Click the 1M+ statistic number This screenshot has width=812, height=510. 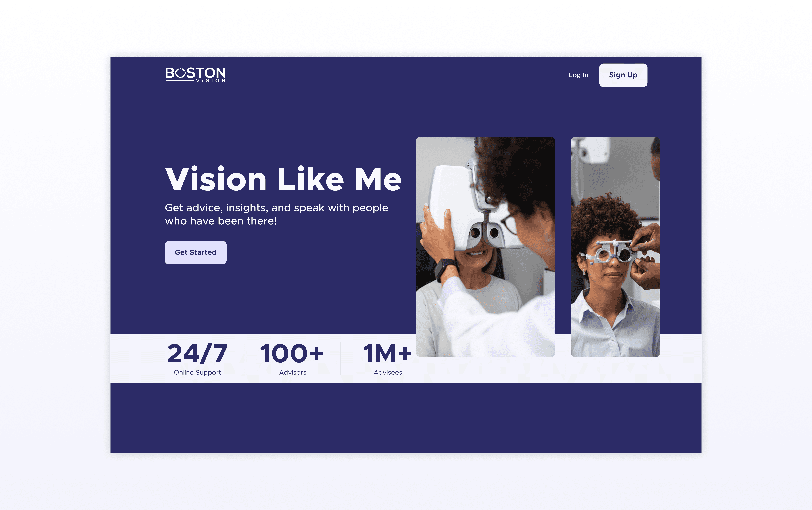point(388,354)
